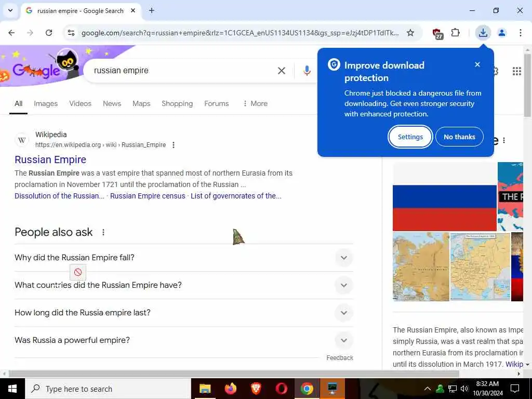The image size is (532, 399).
Task: Open the Google apps grid
Action: point(516,71)
